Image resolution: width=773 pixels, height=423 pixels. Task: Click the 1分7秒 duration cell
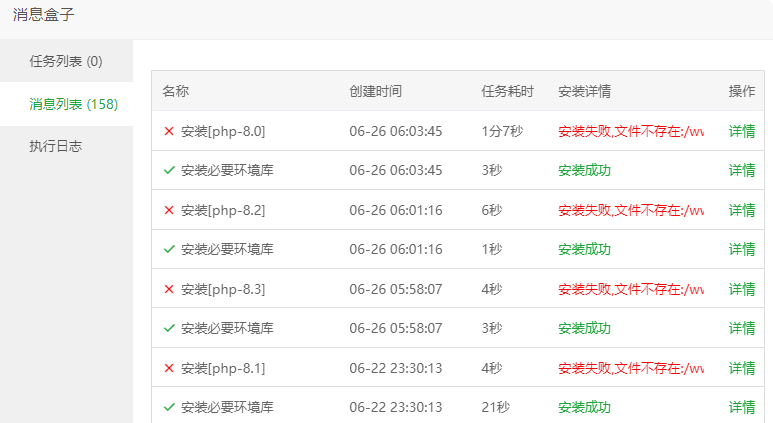coord(502,131)
